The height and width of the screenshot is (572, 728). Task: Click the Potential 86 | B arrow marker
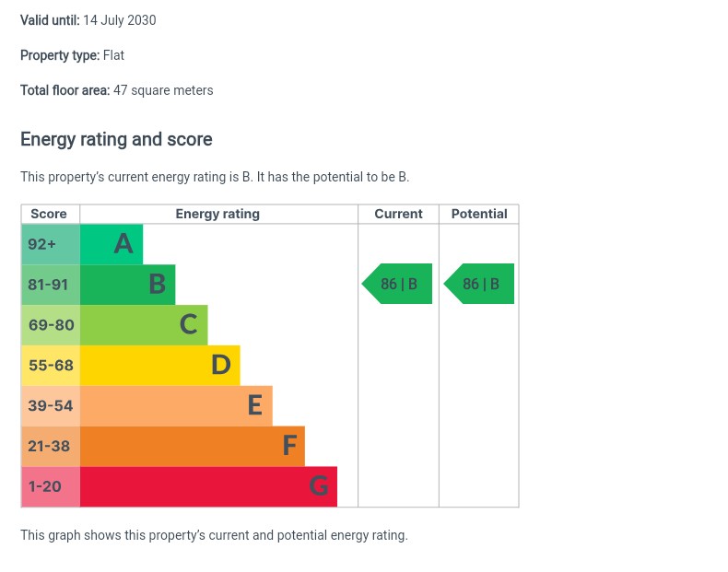click(x=480, y=284)
